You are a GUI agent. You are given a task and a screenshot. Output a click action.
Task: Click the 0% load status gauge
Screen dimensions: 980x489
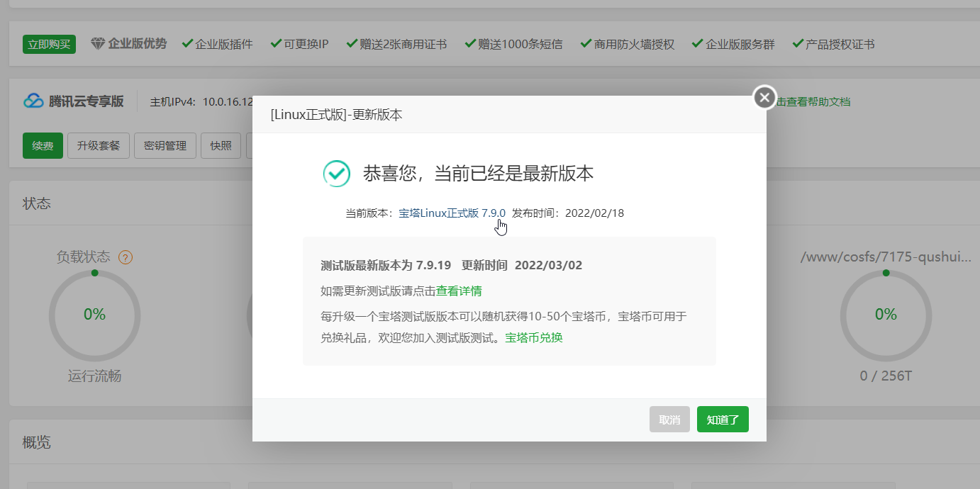(x=94, y=314)
